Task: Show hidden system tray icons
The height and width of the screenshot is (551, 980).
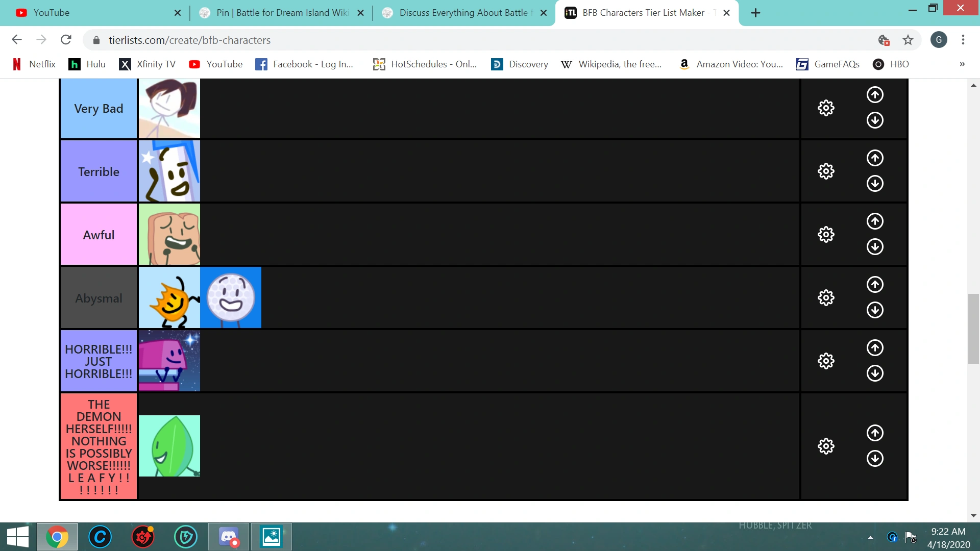Action: click(870, 537)
